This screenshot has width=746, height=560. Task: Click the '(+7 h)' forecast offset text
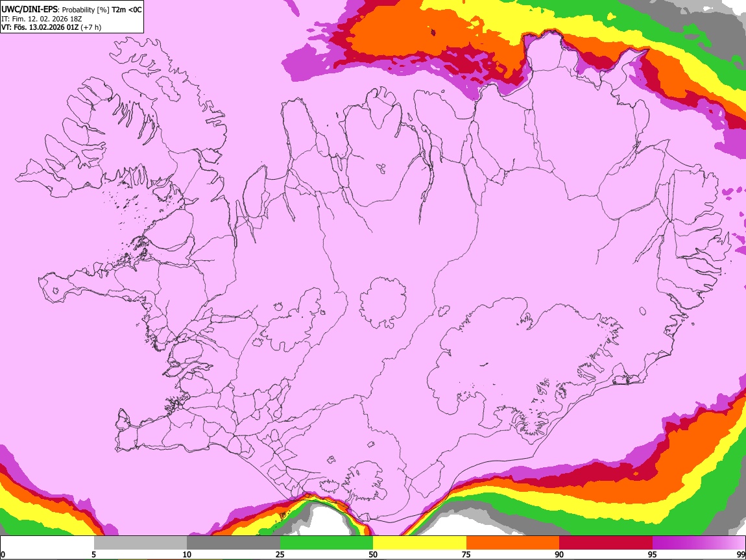point(91,28)
